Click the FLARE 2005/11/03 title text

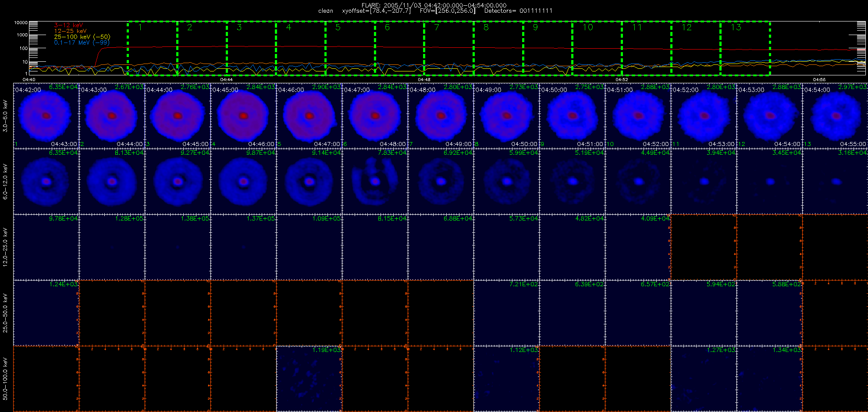coord(434,5)
